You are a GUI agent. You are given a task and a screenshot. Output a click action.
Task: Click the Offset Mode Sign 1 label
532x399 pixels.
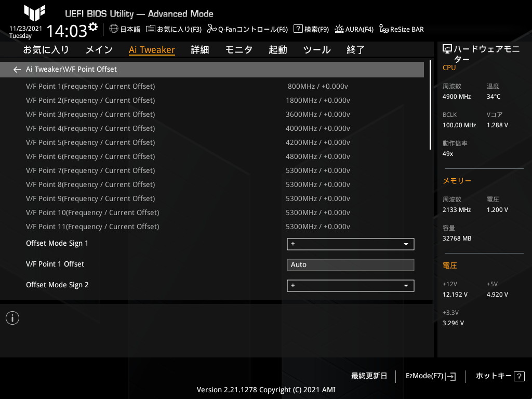(57, 244)
